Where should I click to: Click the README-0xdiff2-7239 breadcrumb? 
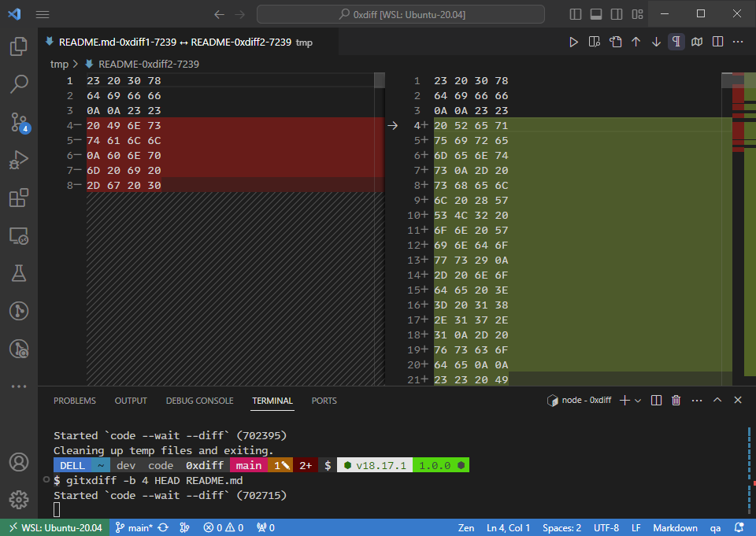[149, 64]
